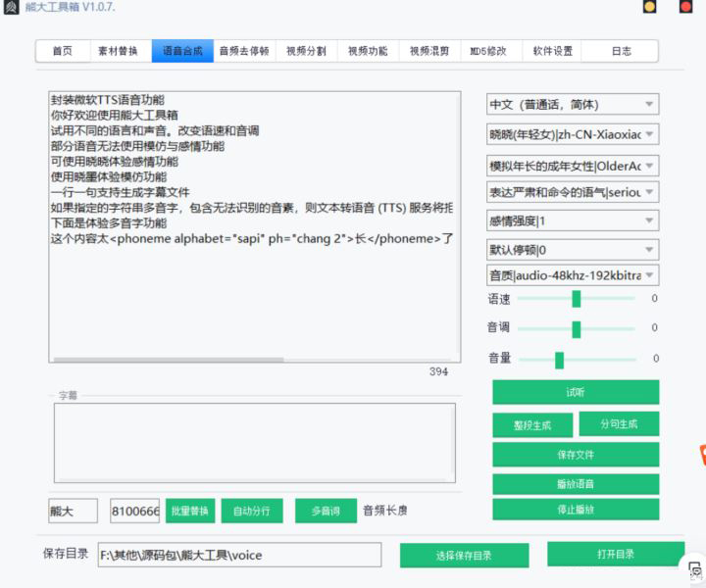706x588 pixels.
Task: Click the line 封装微软TTS语音功能
Action: (x=108, y=99)
